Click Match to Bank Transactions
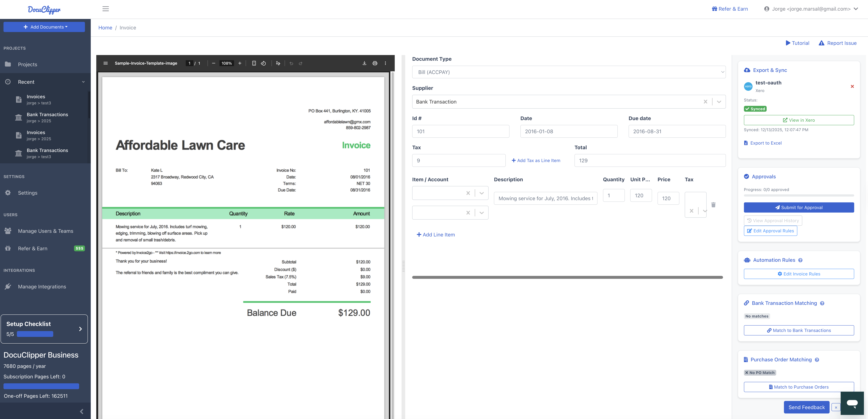The image size is (868, 419). tap(799, 331)
